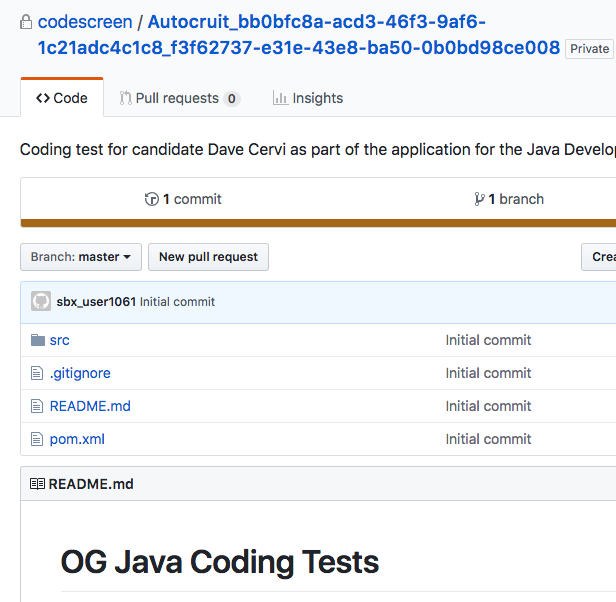This screenshot has width=616, height=602.
Task: Click the git branch icon
Action: (480, 199)
